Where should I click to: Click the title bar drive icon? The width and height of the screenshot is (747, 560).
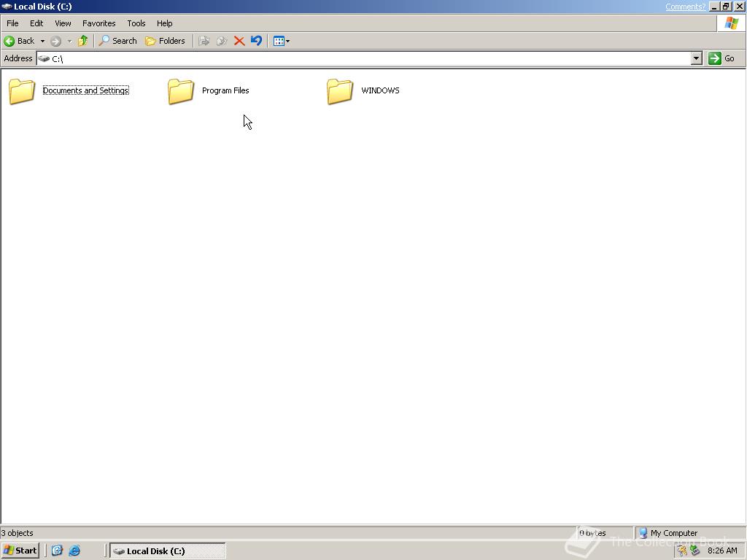[x=7, y=7]
